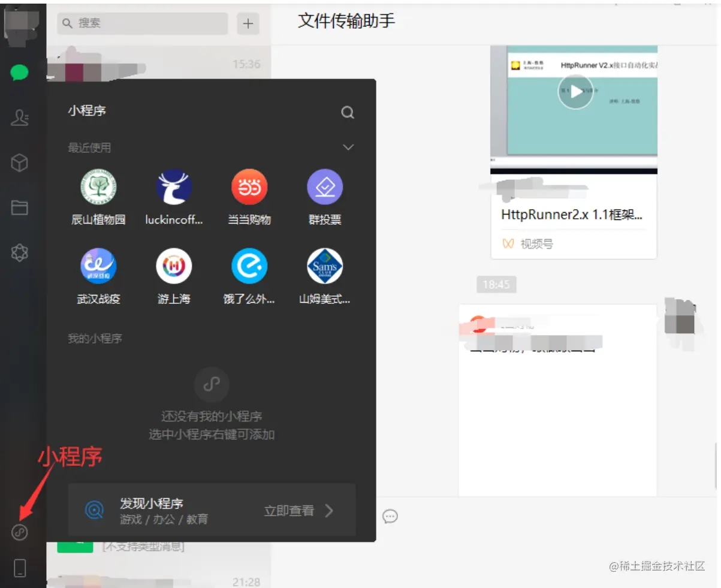Click the phone icon in sidebar
Image resolution: width=721 pixels, height=588 pixels.
pyautogui.click(x=20, y=568)
